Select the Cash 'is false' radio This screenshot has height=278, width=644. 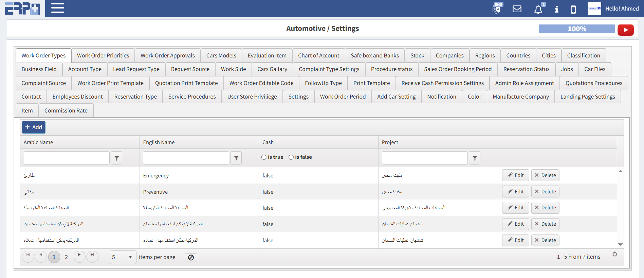pos(291,157)
